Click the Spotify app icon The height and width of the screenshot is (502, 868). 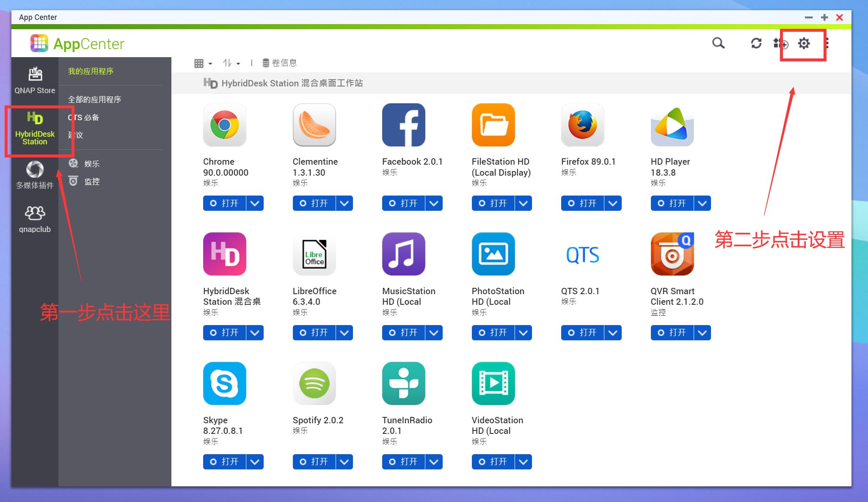click(314, 383)
